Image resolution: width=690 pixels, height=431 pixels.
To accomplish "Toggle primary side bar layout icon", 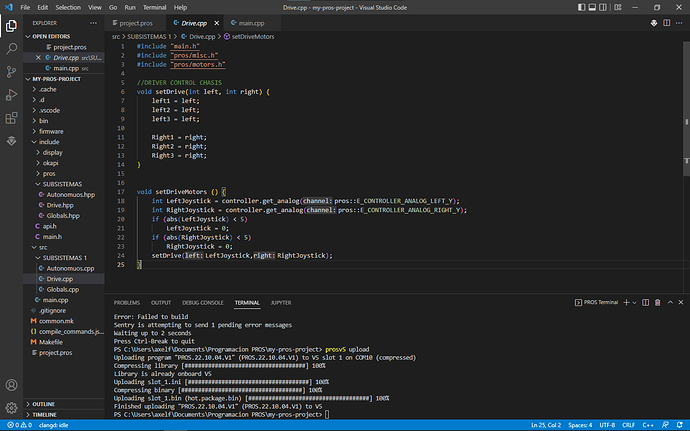I will coord(581,7).
